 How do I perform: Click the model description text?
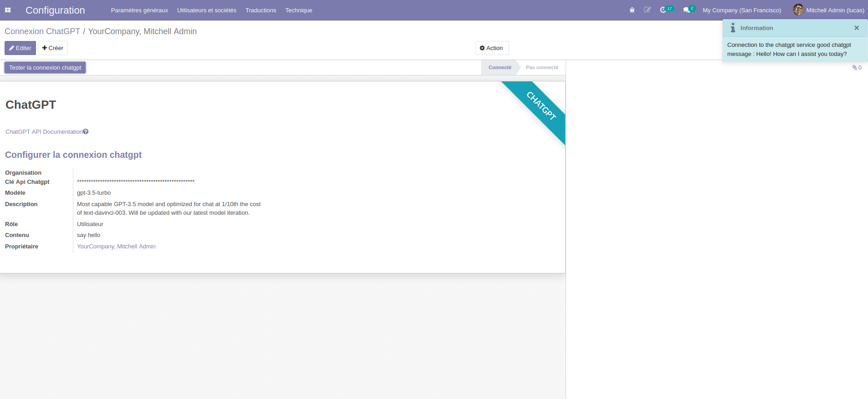[x=169, y=208]
